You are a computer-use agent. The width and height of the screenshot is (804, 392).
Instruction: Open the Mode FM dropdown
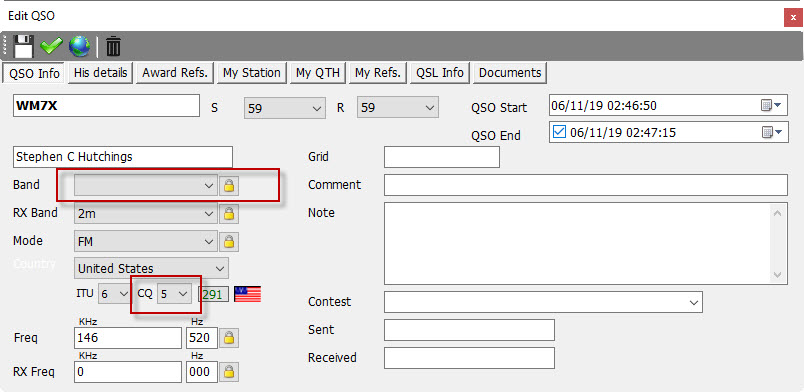pos(146,241)
